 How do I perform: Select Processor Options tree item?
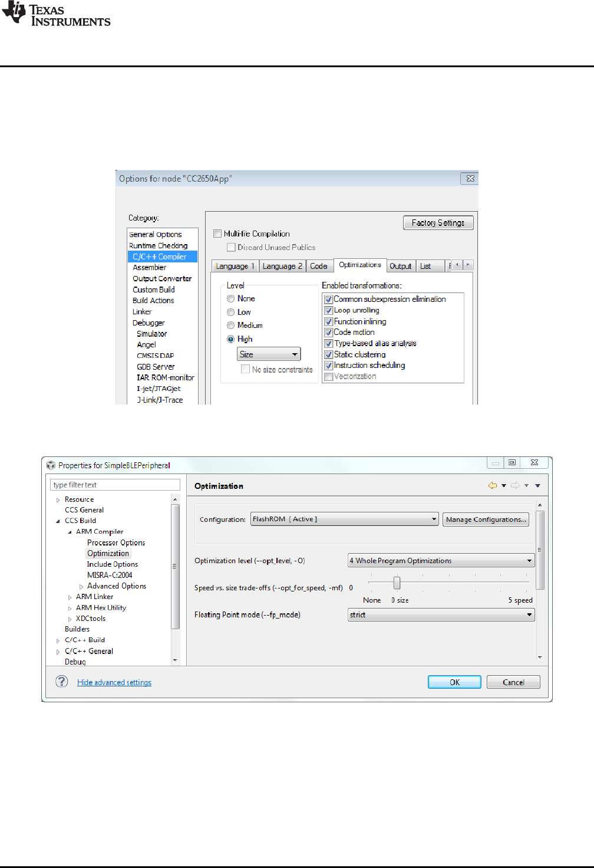point(116,542)
